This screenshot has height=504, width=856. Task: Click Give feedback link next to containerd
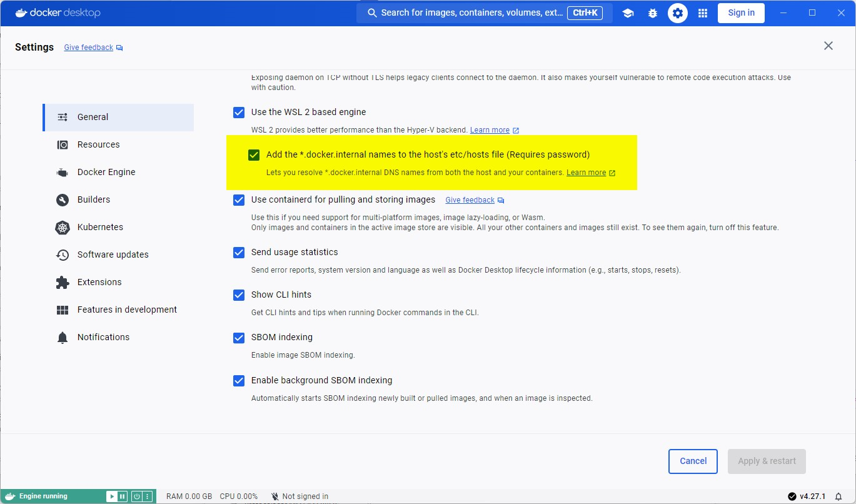tap(470, 200)
